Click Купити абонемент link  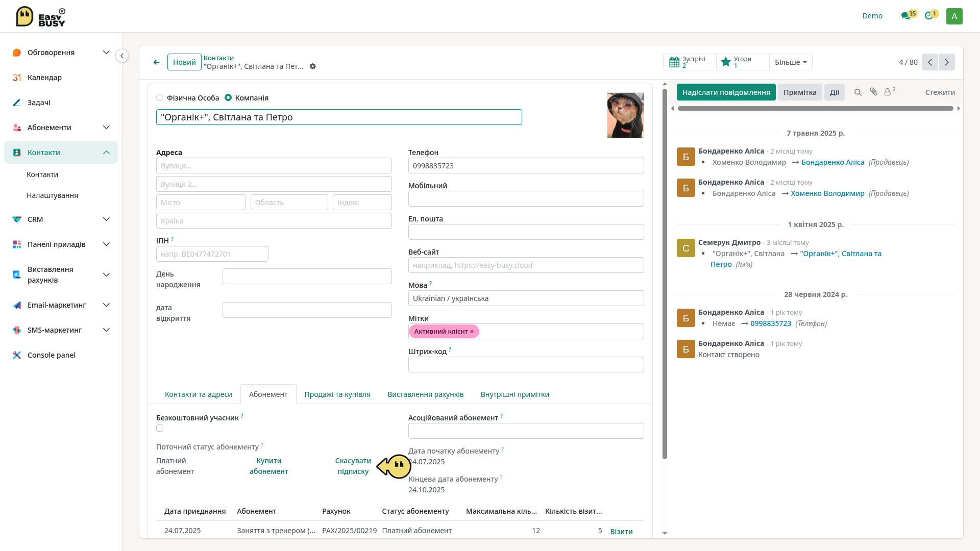pyautogui.click(x=268, y=466)
